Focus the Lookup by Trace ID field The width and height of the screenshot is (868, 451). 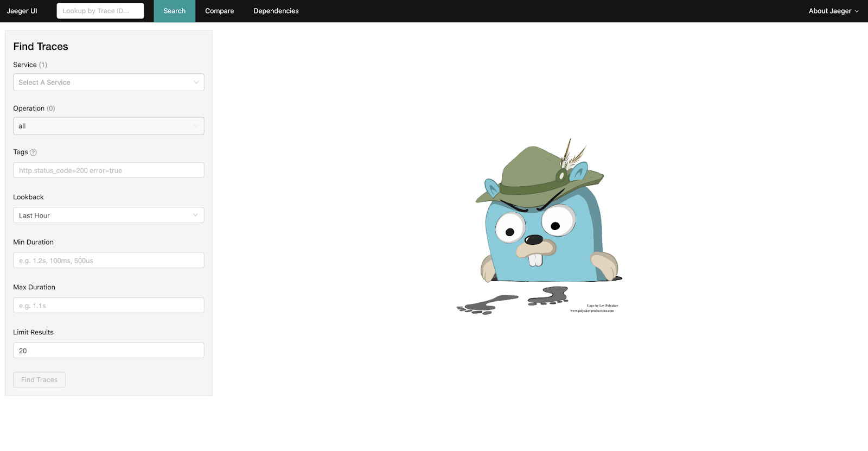coord(100,11)
